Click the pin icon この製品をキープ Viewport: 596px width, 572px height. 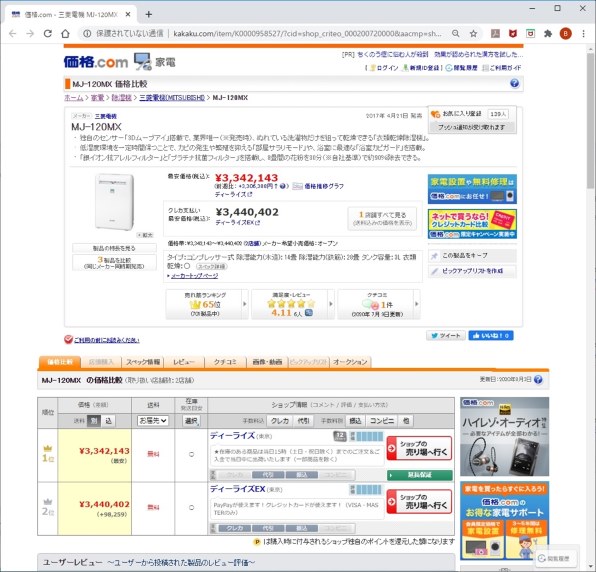[472, 255]
